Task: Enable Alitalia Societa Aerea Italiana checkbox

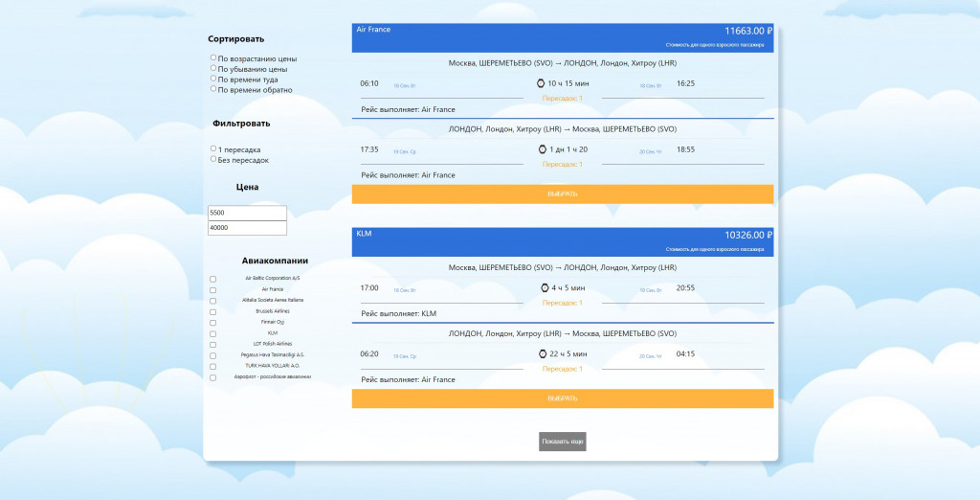Action: [213, 301]
